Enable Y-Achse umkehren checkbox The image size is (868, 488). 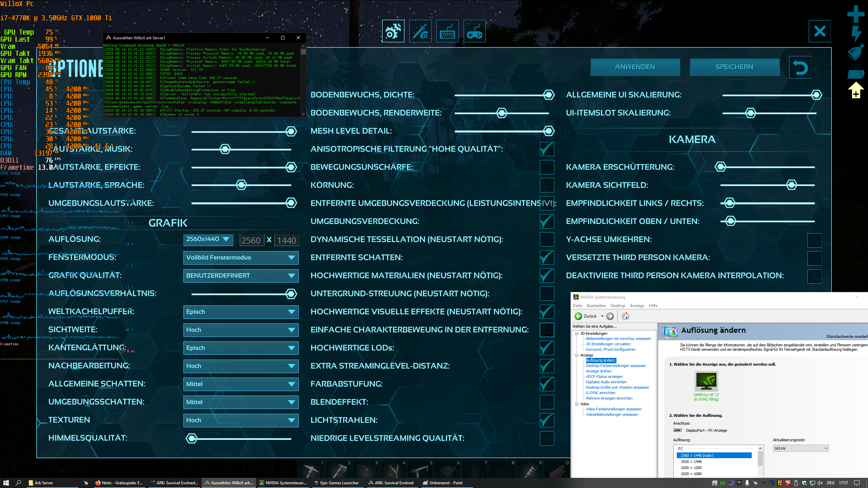pos(814,240)
